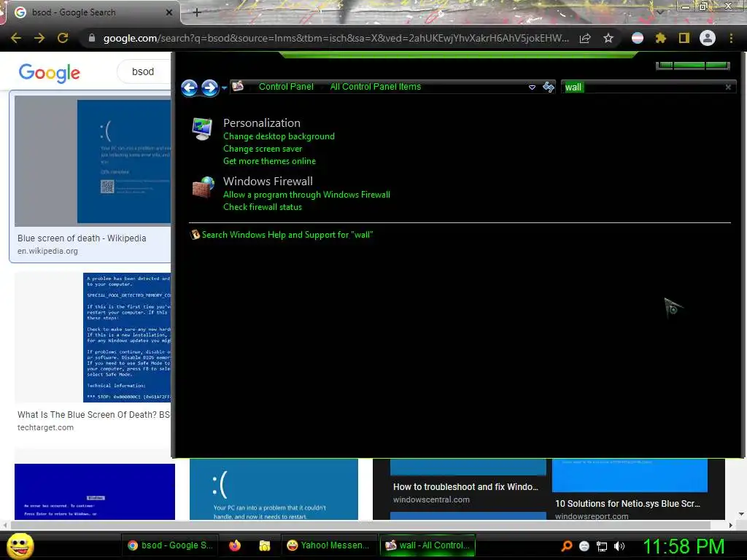The image size is (747, 560).
Task: Open What Is The Blue Screen Of Death result
Action: pyautogui.click(x=93, y=415)
